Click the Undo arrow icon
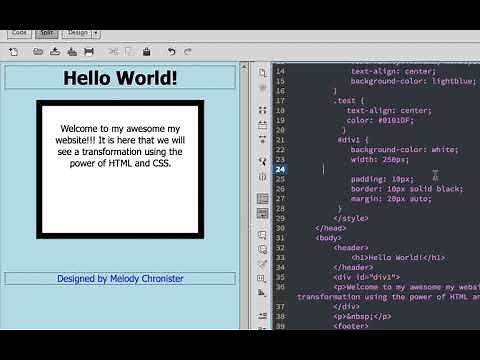The height and width of the screenshot is (360, 480). coord(171,52)
